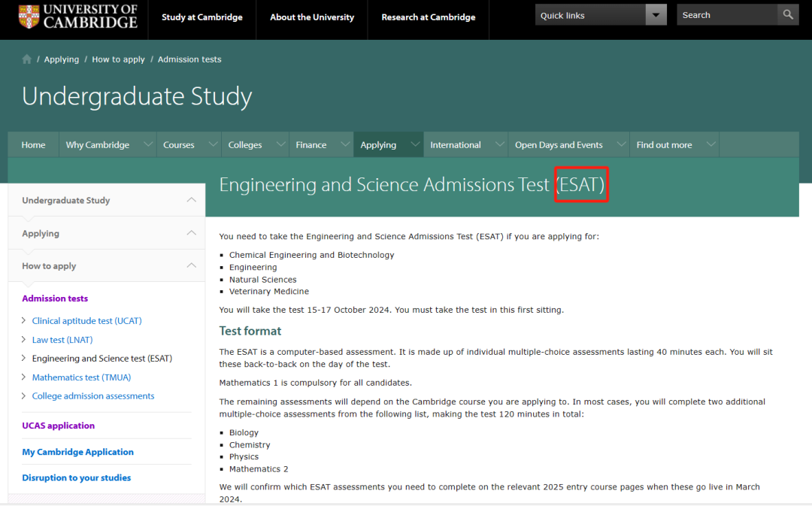This screenshot has width=812, height=506.
Task: Expand arrow beside Mathematics test (TMUA)
Action: point(24,377)
